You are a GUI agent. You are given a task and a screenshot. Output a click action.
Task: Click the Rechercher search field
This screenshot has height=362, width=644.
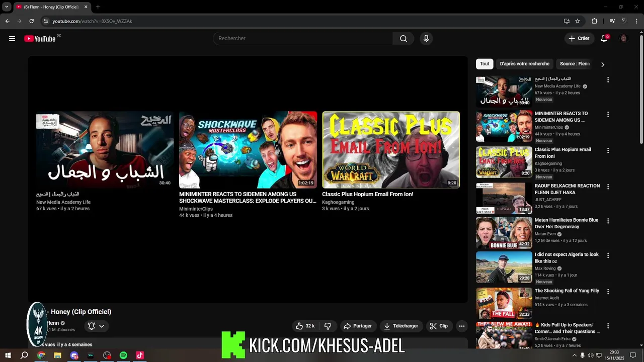pyautogui.click(x=303, y=39)
